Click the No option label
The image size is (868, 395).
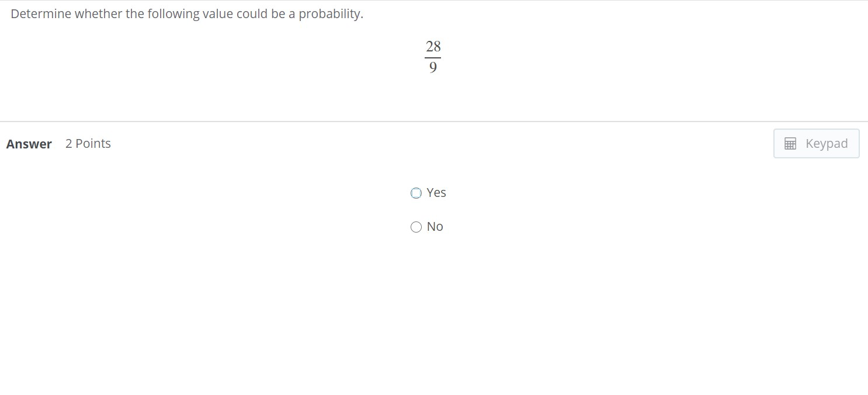[x=435, y=227]
